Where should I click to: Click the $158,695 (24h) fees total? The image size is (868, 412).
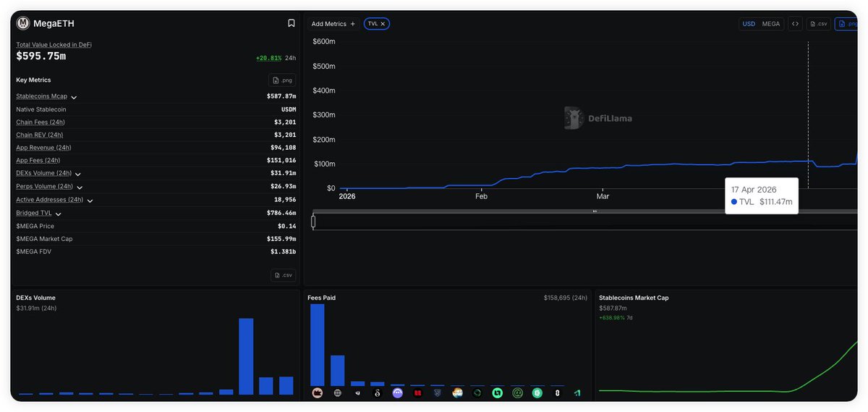coord(566,298)
